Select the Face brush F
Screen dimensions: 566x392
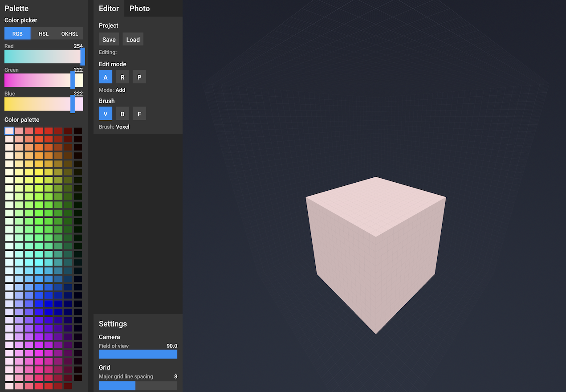point(139,114)
